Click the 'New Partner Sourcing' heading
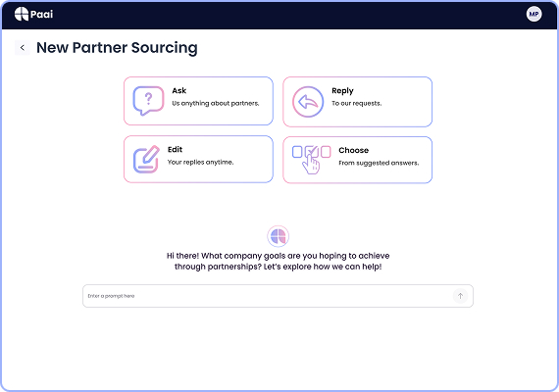Image resolution: width=559 pixels, height=392 pixels. [x=117, y=48]
